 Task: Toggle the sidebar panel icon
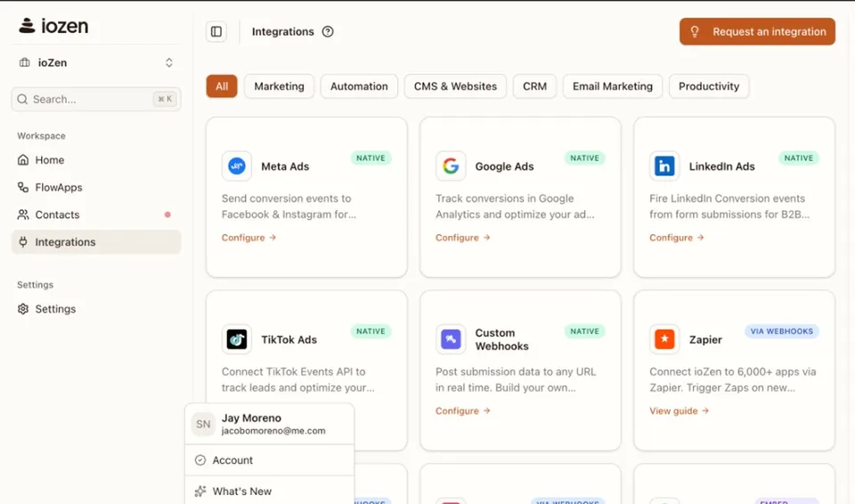click(x=216, y=32)
